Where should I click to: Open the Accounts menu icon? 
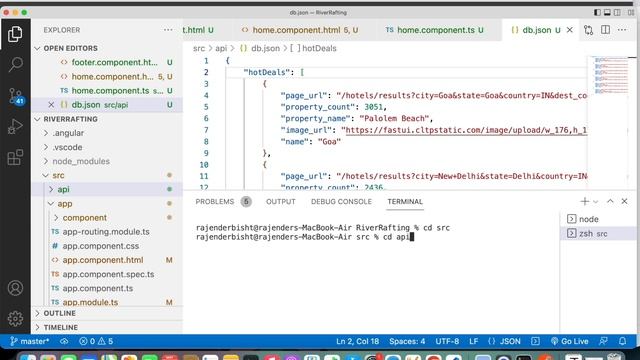[x=15, y=288]
